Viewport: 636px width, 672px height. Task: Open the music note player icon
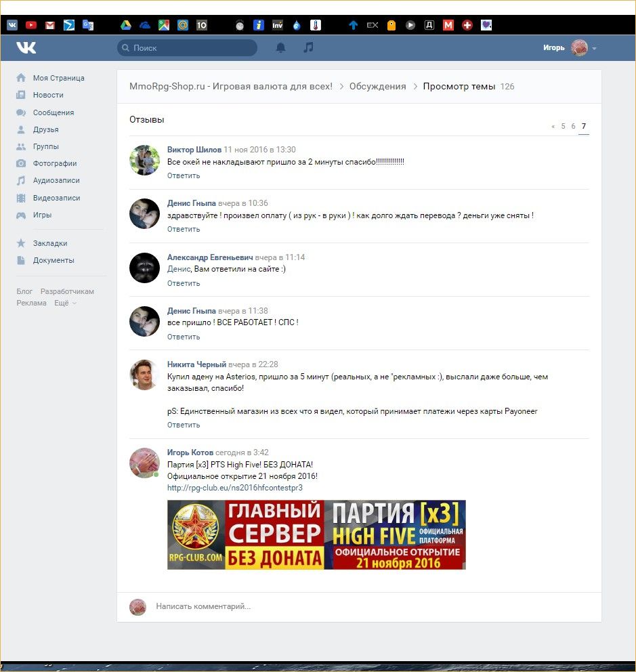coord(309,47)
